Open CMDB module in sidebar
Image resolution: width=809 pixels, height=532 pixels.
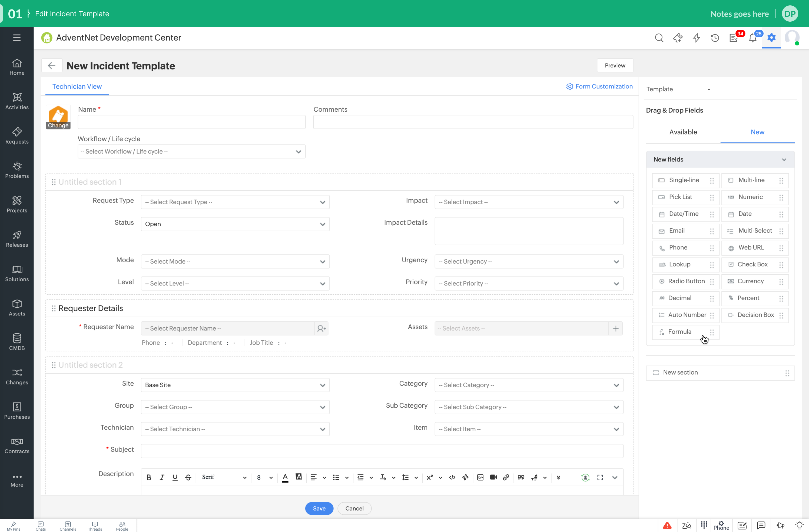[17, 342]
